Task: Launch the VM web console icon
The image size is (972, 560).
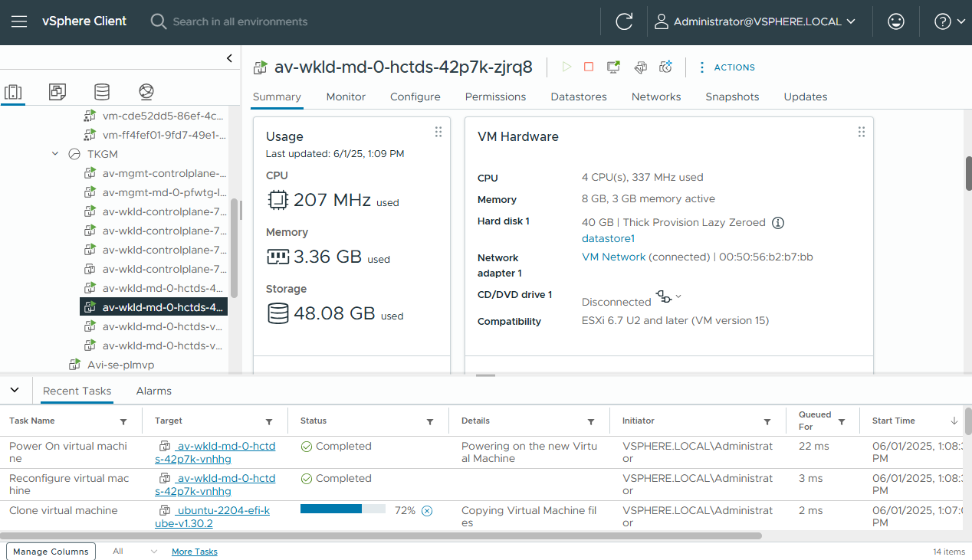Action: pyautogui.click(x=613, y=67)
